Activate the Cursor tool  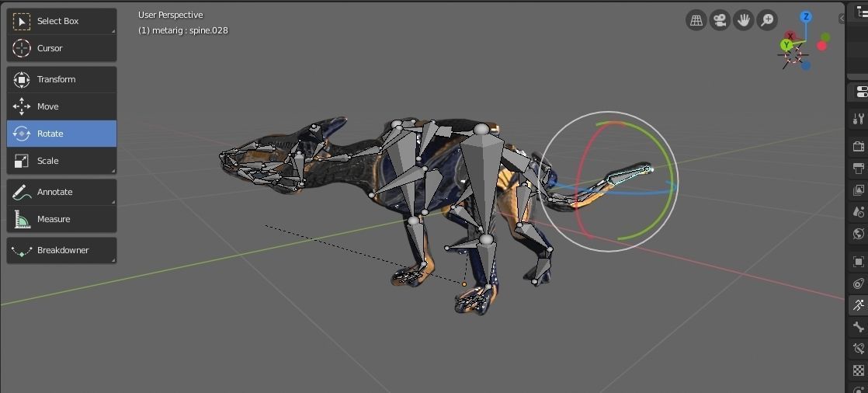coord(61,48)
